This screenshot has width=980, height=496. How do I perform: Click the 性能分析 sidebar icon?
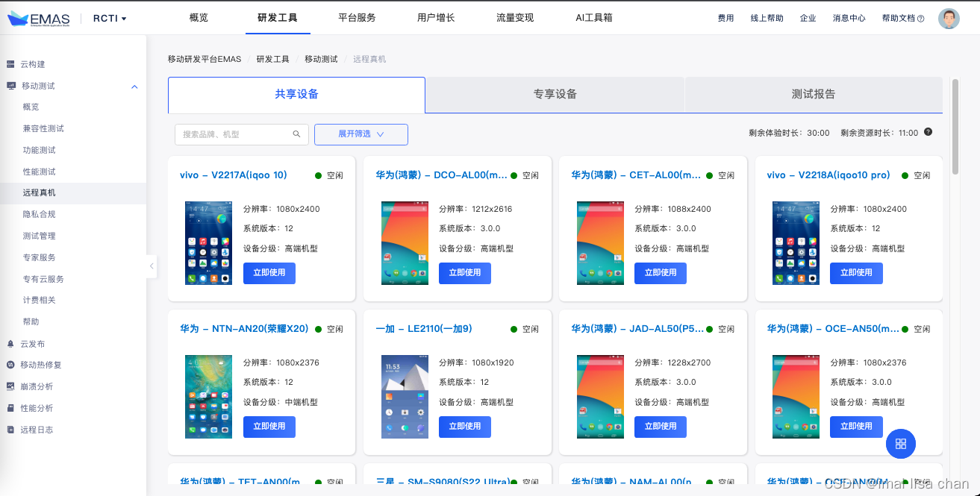(10, 408)
